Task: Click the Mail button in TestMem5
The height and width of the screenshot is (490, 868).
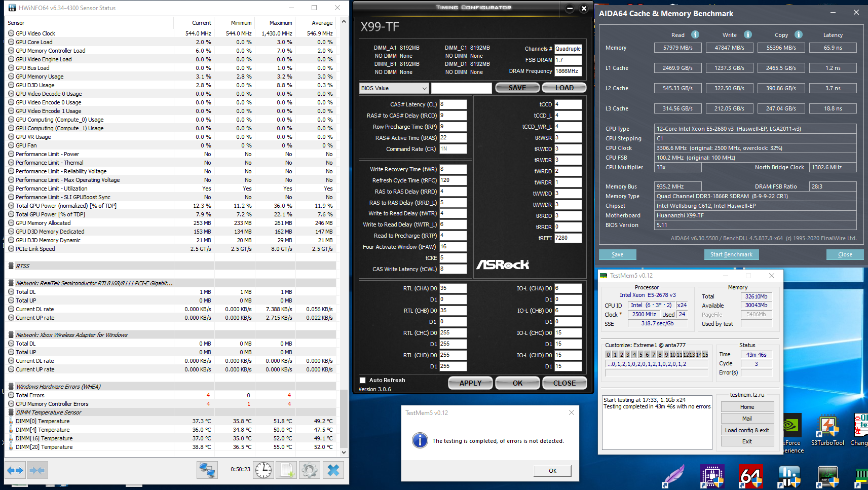Action: (x=747, y=419)
